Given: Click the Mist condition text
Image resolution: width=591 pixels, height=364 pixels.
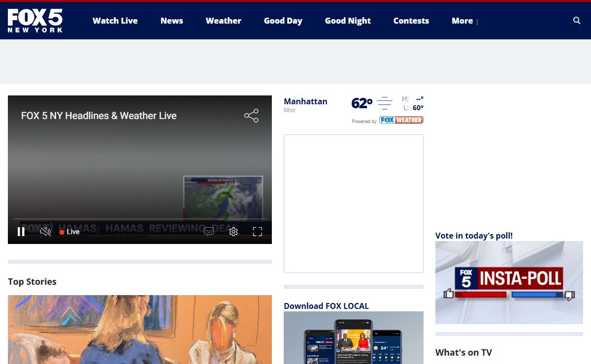Looking at the screenshot, I should coord(290,110).
